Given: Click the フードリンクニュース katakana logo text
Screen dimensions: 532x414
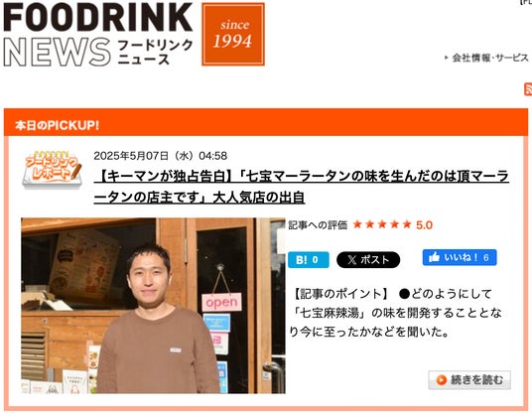Looking at the screenshot, I should [x=155, y=52].
